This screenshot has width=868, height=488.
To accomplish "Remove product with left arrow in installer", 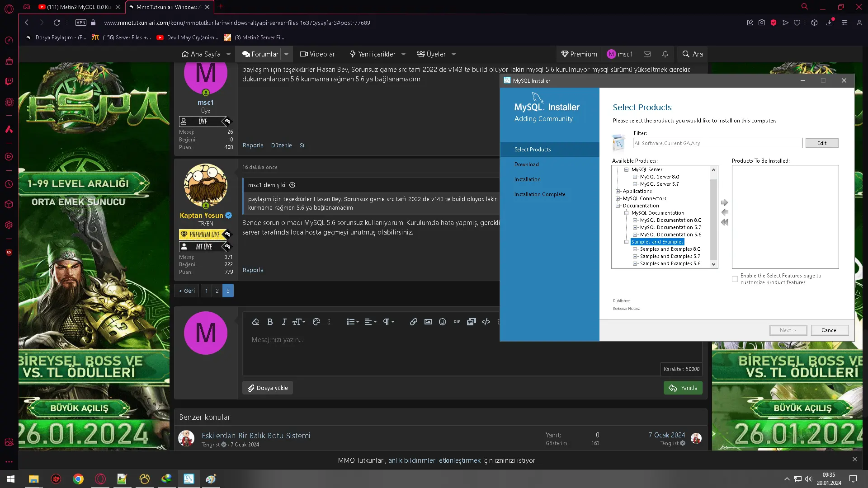I will pyautogui.click(x=725, y=212).
